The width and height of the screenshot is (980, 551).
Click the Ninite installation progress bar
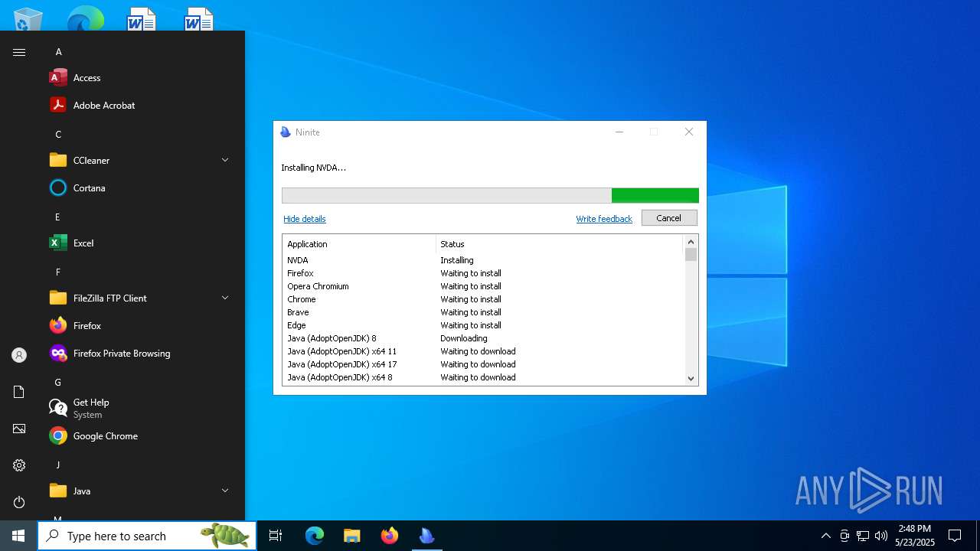click(490, 196)
